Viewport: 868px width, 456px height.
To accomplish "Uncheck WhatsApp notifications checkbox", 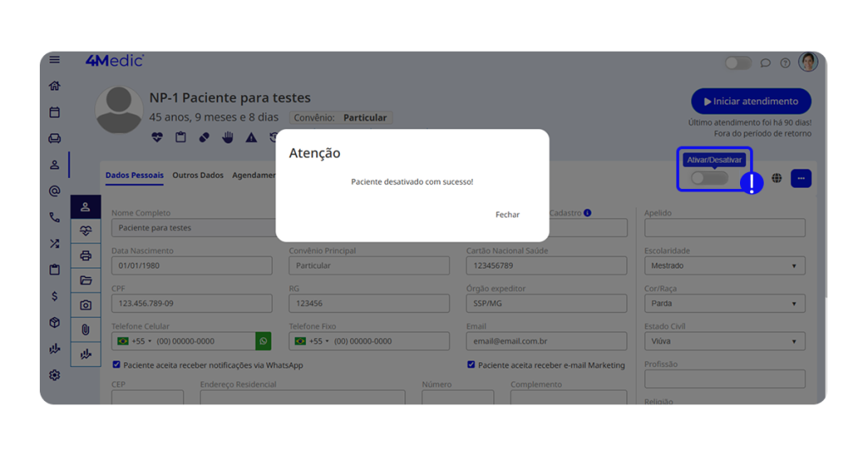I will point(117,364).
